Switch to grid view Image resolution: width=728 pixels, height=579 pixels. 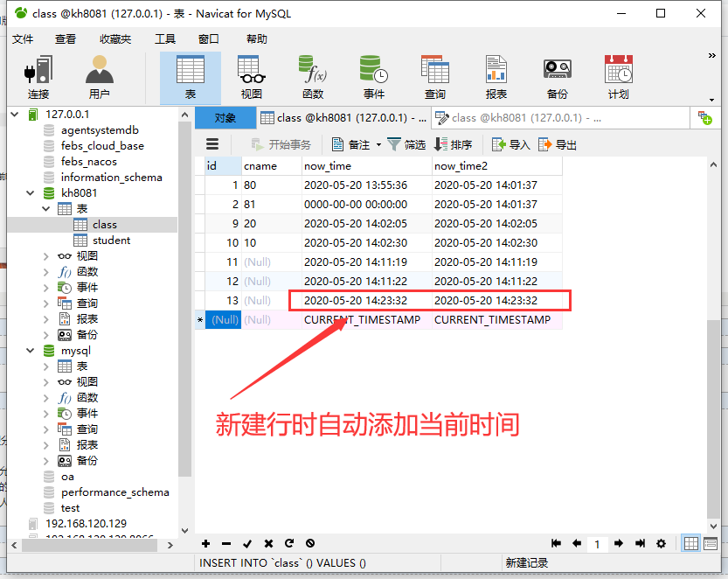tap(690, 543)
